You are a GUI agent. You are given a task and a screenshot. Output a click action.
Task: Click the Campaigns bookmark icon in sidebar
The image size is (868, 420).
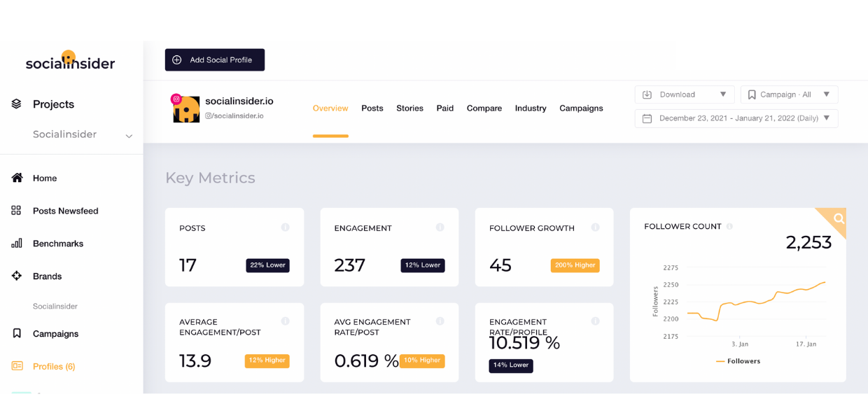tap(17, 333)
